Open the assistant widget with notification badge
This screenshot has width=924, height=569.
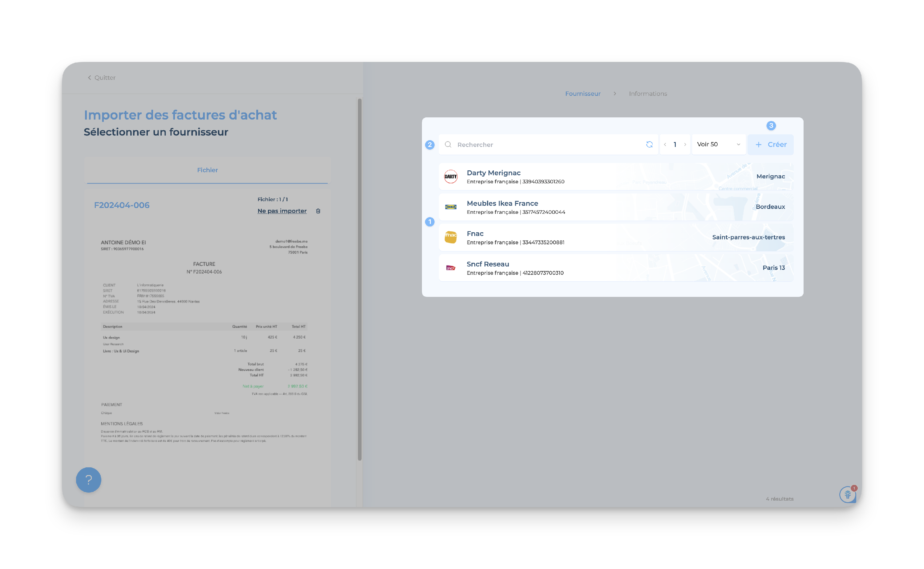click(847, 494)
